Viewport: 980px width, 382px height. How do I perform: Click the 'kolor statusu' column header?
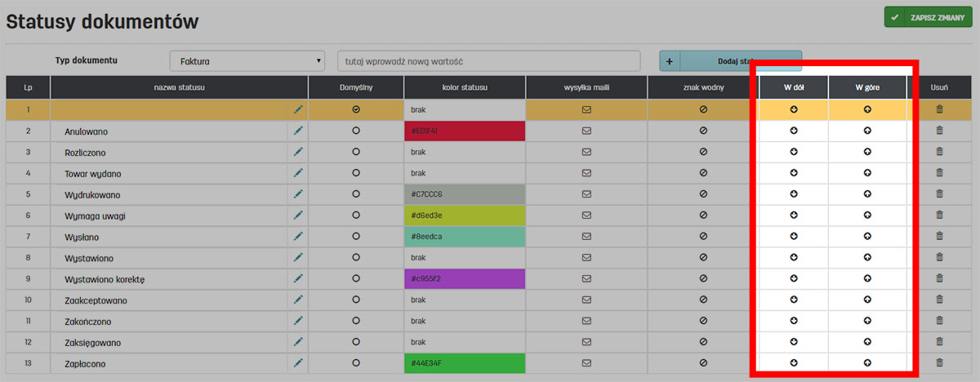pyautogui.click(x=464, y=87)
